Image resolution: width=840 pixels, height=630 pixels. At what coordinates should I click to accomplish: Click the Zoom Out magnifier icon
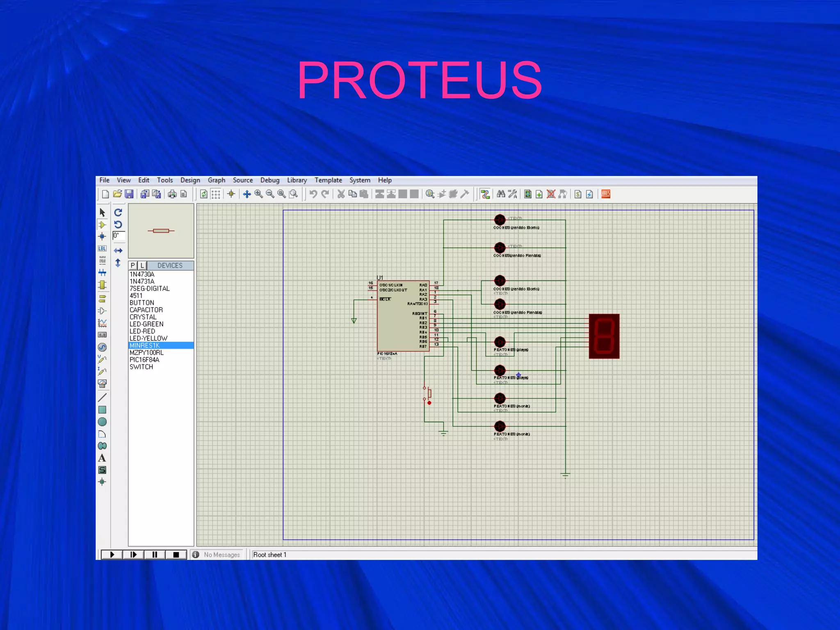270,194
